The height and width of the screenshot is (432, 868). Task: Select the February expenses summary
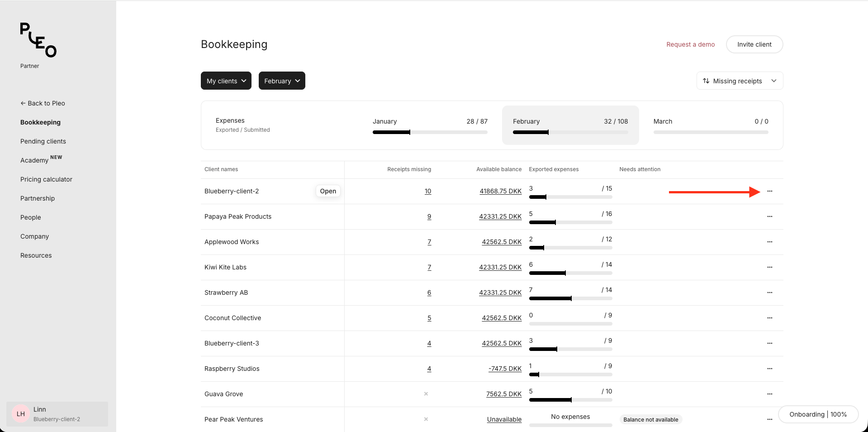[570, 125]
